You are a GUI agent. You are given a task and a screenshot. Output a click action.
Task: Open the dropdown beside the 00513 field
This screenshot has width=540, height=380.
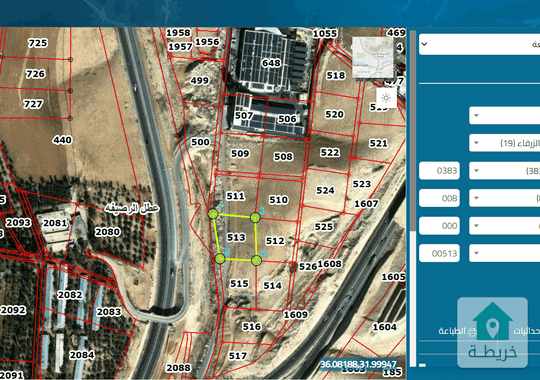tap(505, 253)
